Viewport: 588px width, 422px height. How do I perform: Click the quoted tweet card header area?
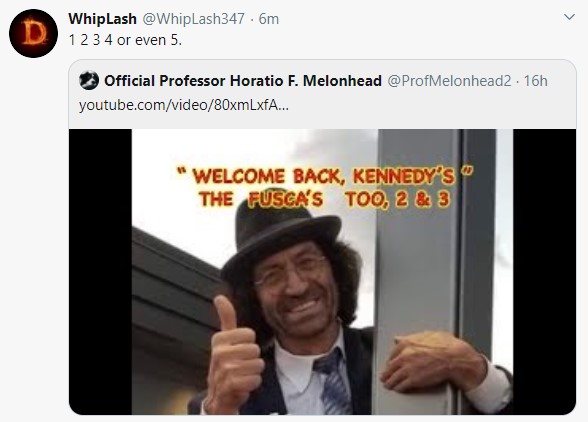322,94
